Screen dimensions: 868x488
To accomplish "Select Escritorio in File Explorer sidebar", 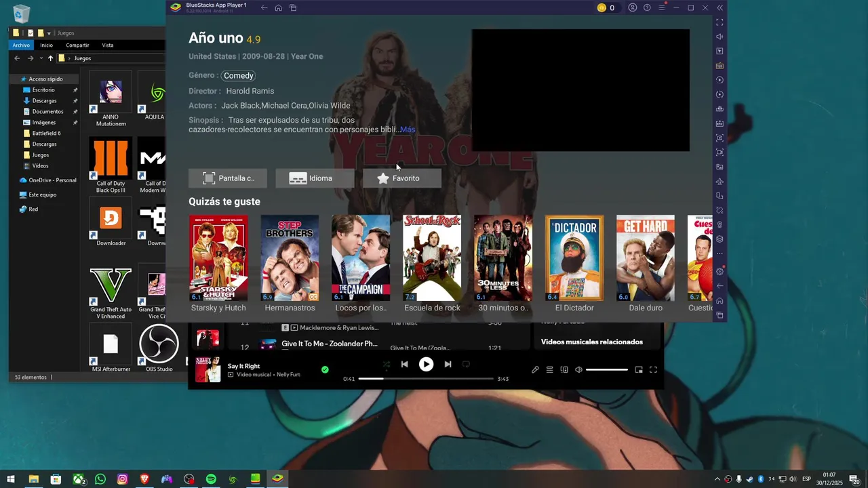I will pyautogui.click(x=43, y=89).
